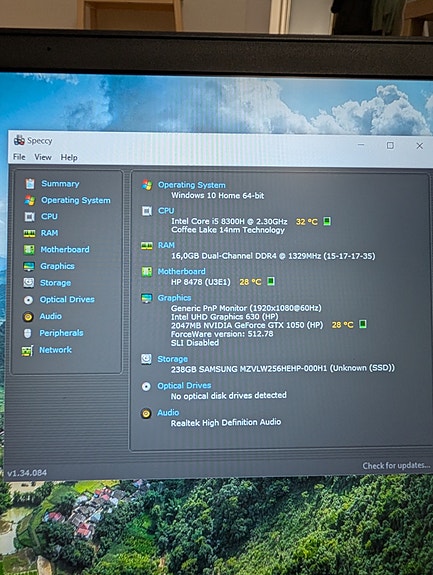This screenshot has width=433, height=575.
Task: Open the Graphics heading in summary panel
Action: [175, 298]
